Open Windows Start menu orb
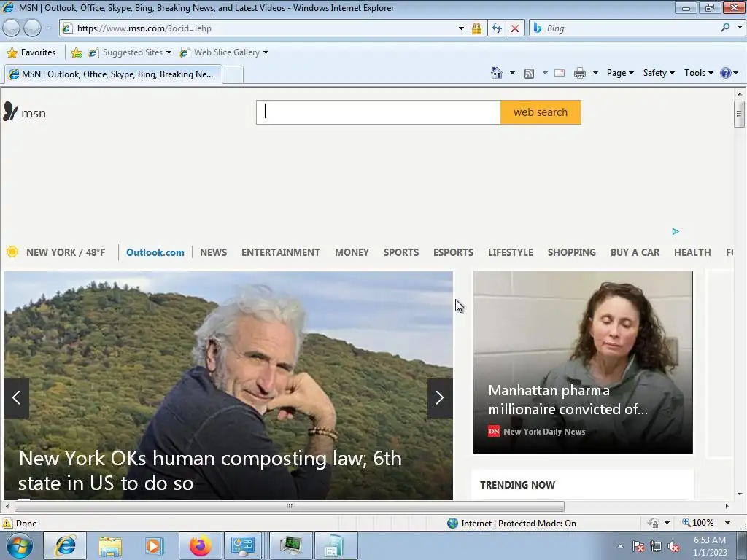The image size is (747, 560). 19,545
